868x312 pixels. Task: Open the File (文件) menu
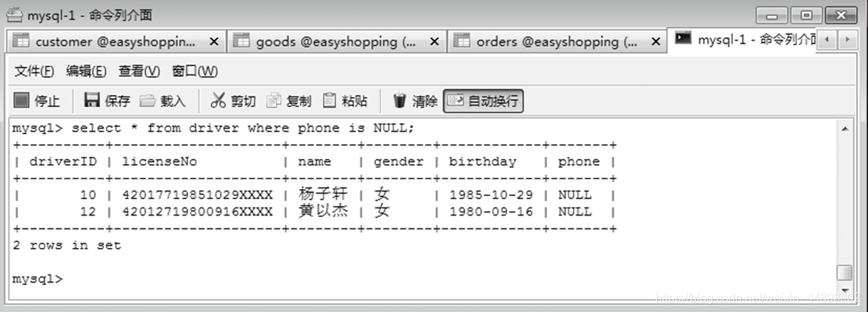(34, 72)
